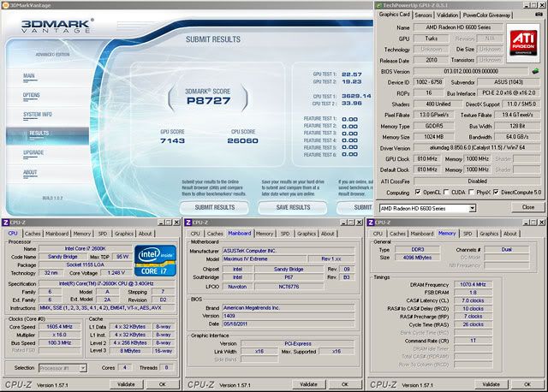Click the 3DMark Vantage logo
The height and width of the screenshot is (392, 548).
[57, 27]
